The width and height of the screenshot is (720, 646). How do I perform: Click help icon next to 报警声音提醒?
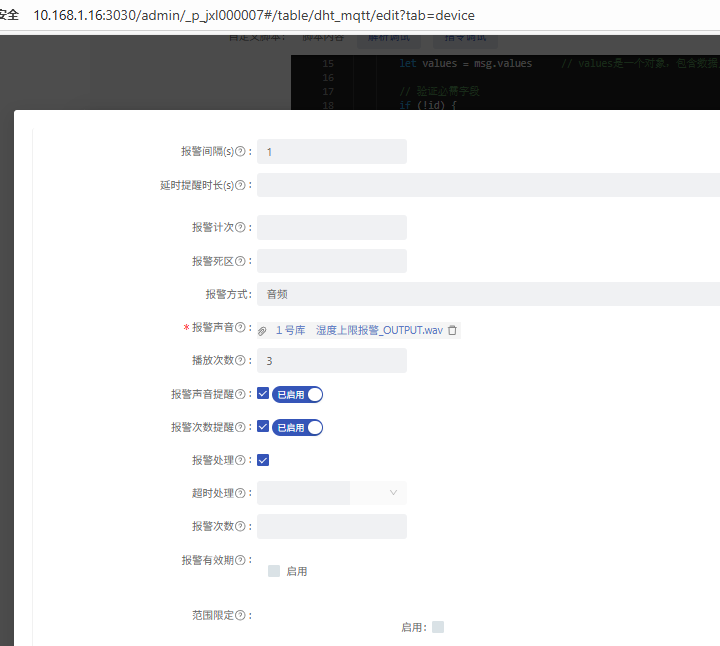pos(240,394)
